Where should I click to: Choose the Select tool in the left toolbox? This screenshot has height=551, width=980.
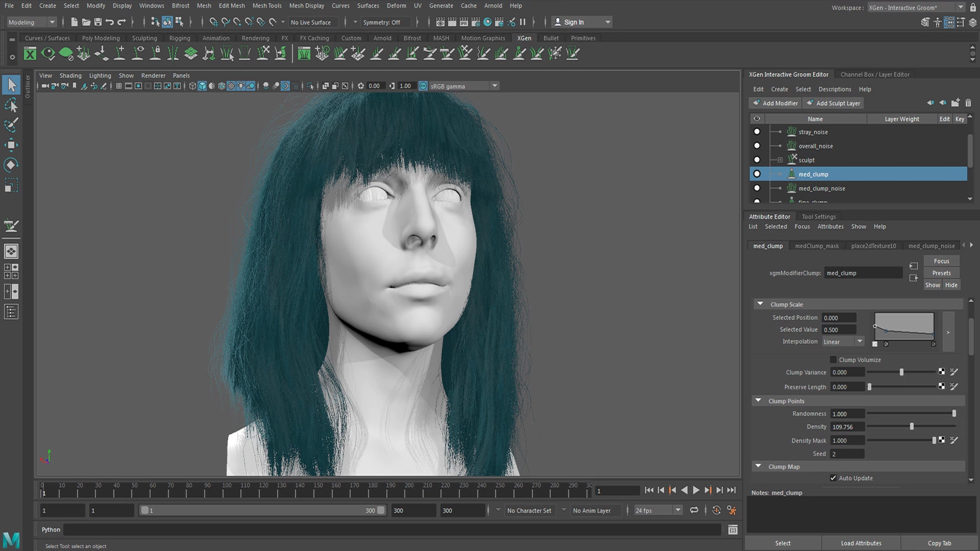(x=11, y=86)
